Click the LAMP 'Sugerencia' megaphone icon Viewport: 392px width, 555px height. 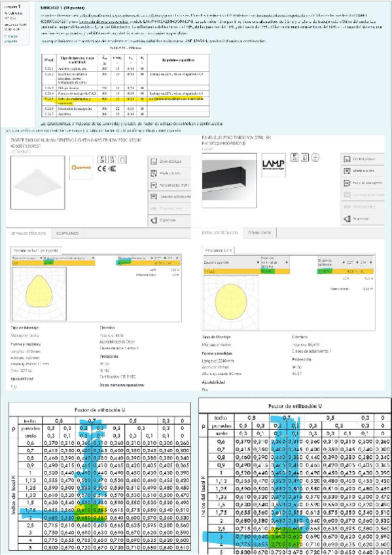[347, 219]
